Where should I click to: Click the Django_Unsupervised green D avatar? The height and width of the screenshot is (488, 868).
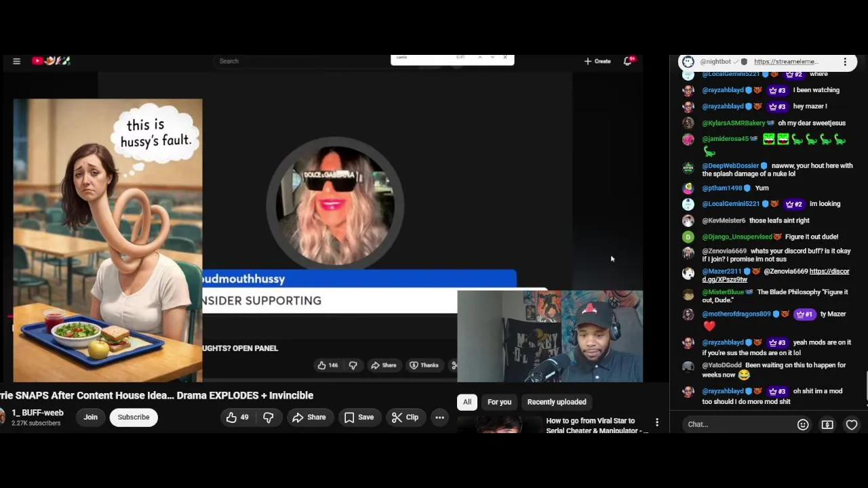(x=688, y=237)
